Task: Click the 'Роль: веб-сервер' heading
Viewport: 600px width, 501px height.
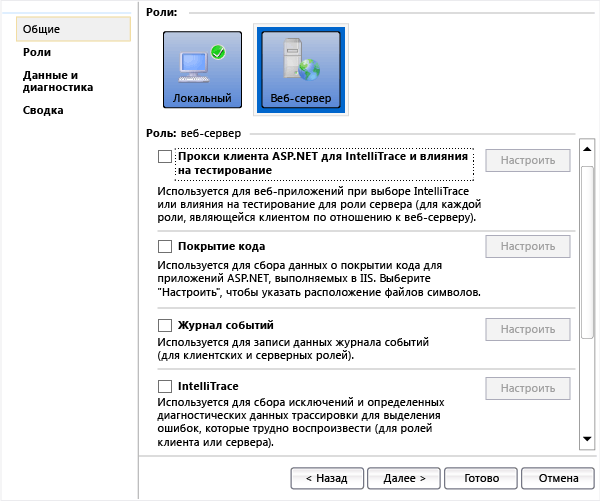Action: pyautogui.click(x=194, y=133)
